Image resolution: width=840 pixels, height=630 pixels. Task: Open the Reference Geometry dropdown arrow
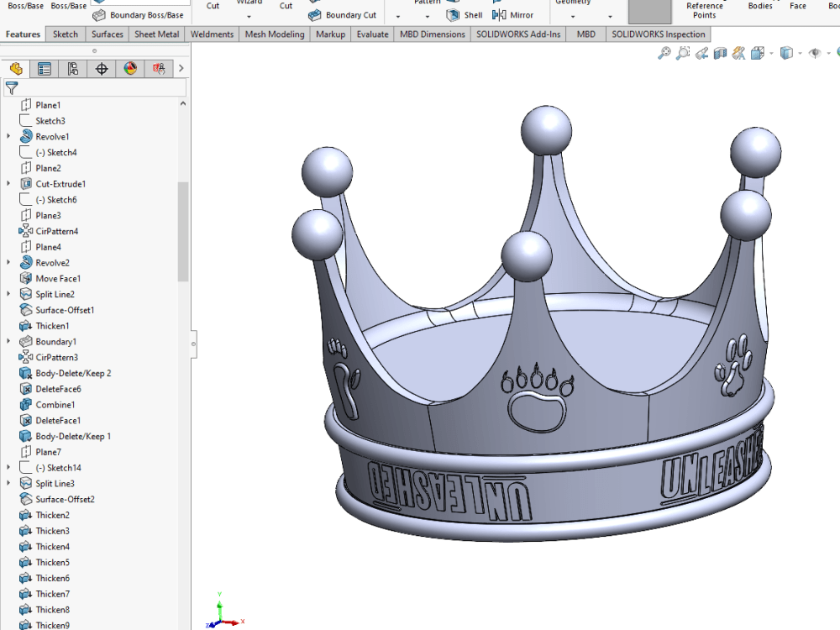pyautogui.click(x=573, y=17)
